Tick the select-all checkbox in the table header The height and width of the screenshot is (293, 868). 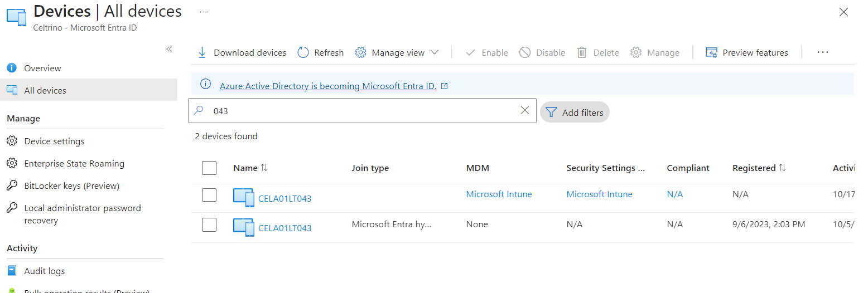[x=209, y=168]
